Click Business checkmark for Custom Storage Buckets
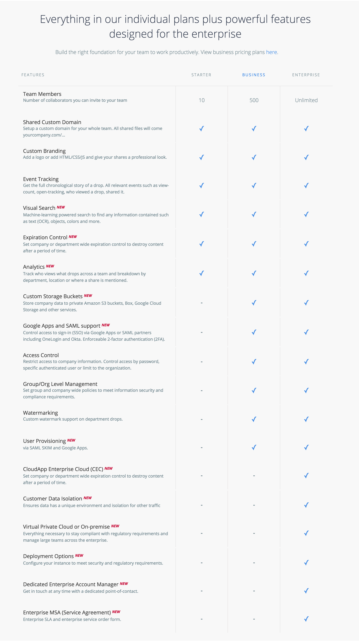The image size is (359, 644). coord(254,303)
